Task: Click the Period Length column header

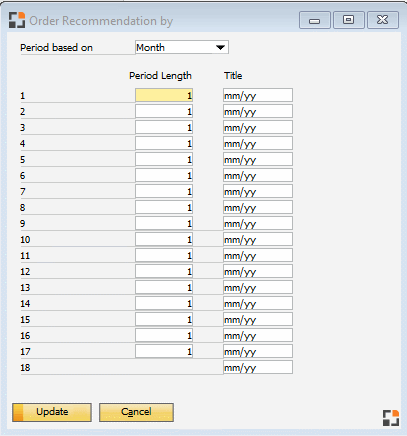Action: [x=160, y=76]
